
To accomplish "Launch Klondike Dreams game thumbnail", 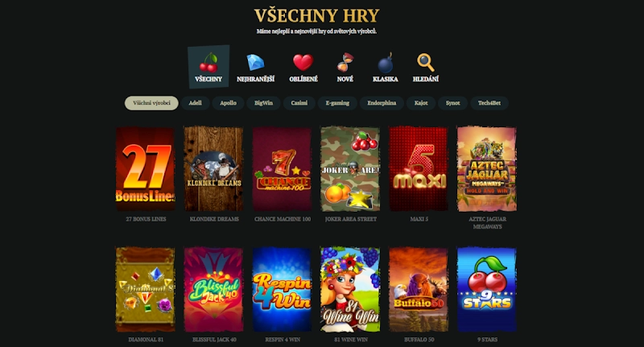I will pyautogui.click(x=213, y=169).
